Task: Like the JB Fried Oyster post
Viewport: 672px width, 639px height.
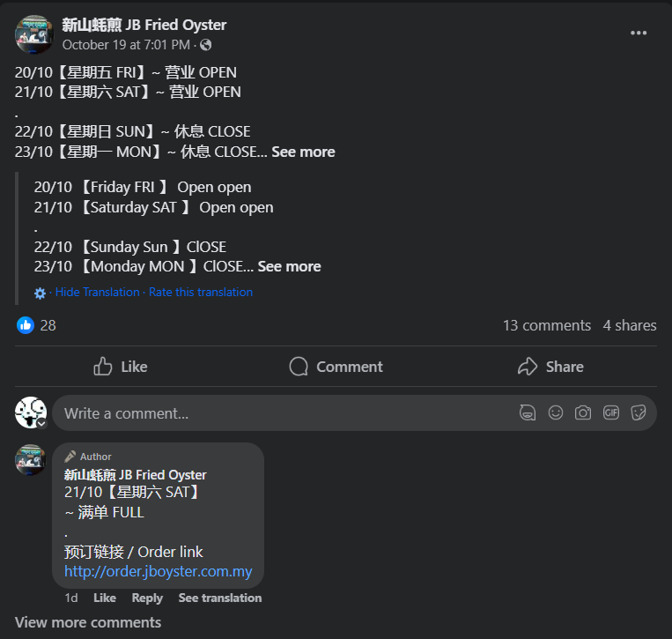Action: pyautogui.click(x=120, y=367)
